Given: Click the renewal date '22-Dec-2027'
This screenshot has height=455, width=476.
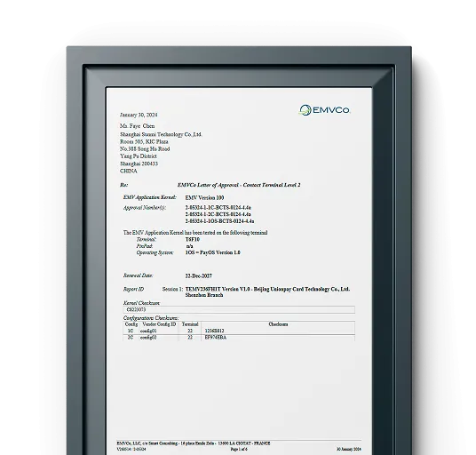Looking at the screenshot, I should [x=199, y=276].
